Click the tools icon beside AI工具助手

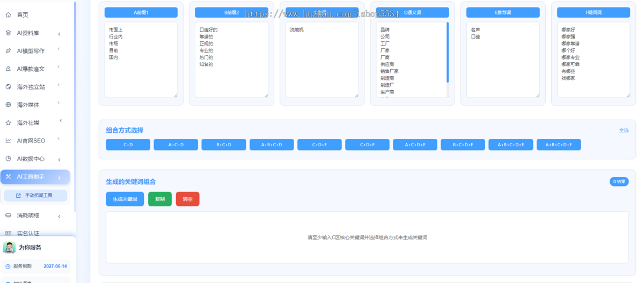[x=8, y=176]
